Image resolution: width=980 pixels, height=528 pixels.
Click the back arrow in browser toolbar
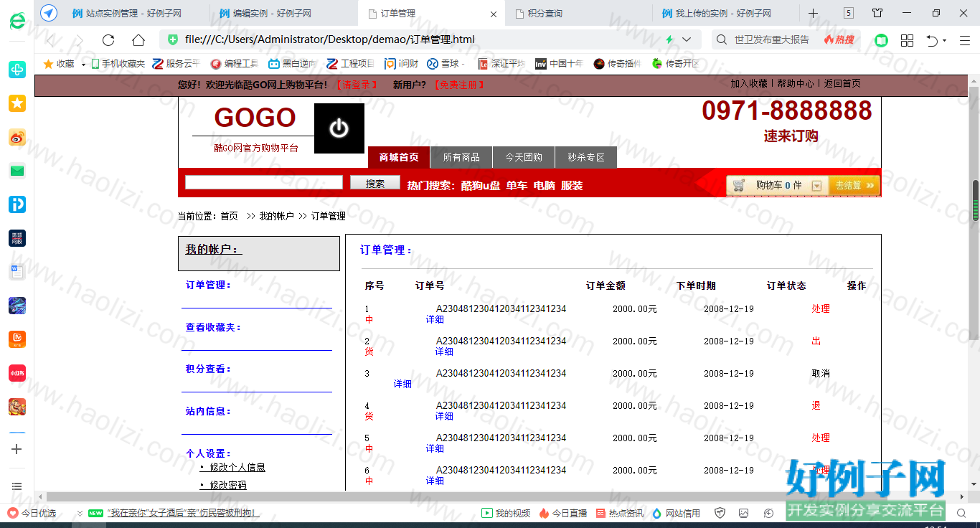point(51,40)
